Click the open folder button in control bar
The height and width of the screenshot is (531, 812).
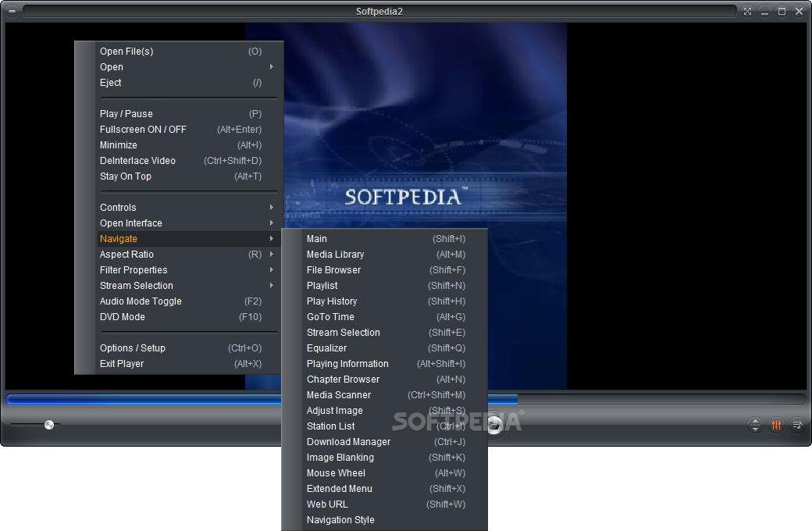[x=495, y=426]
